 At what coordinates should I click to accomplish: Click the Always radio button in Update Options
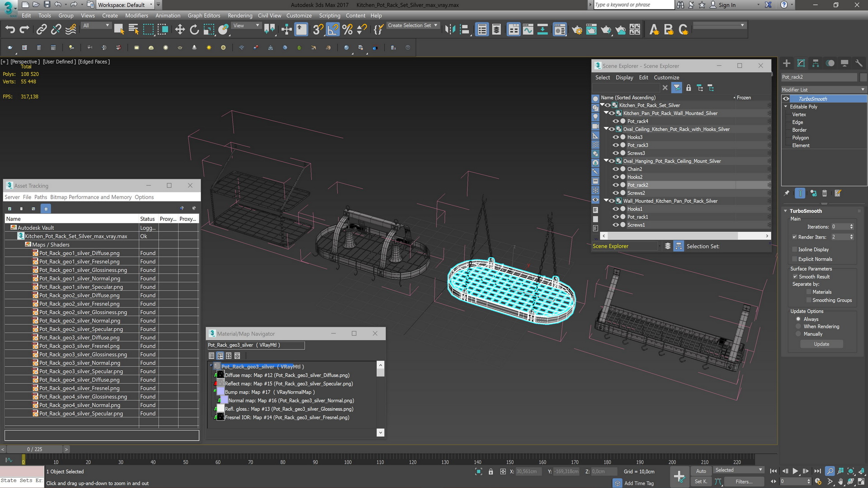click(797, 319)
